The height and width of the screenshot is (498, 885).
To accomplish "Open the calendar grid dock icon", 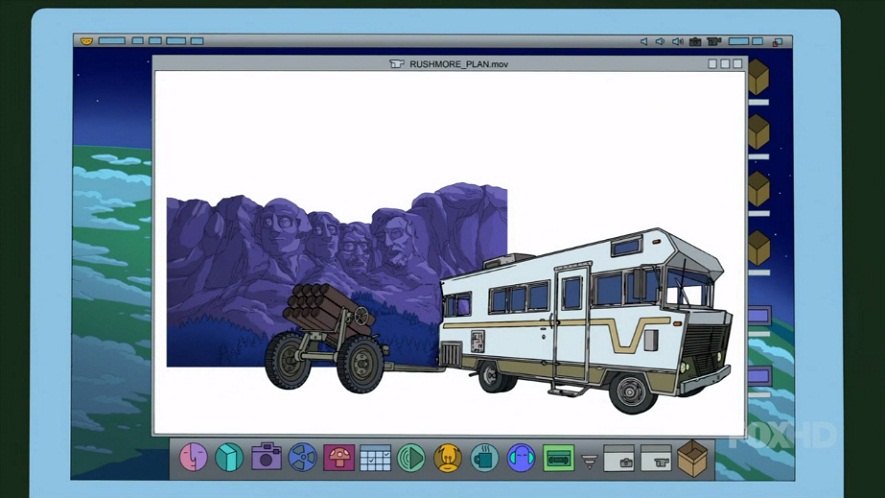I will pos(375,457).
